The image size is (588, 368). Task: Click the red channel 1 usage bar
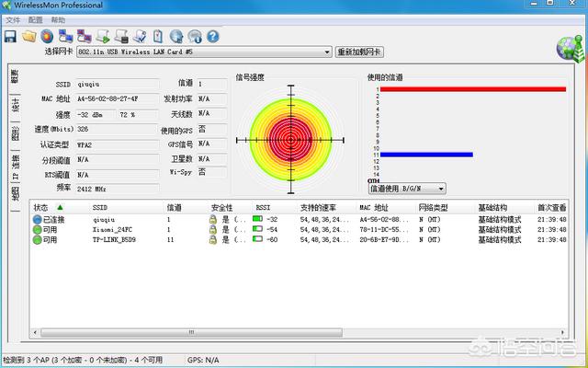(472, 89)
